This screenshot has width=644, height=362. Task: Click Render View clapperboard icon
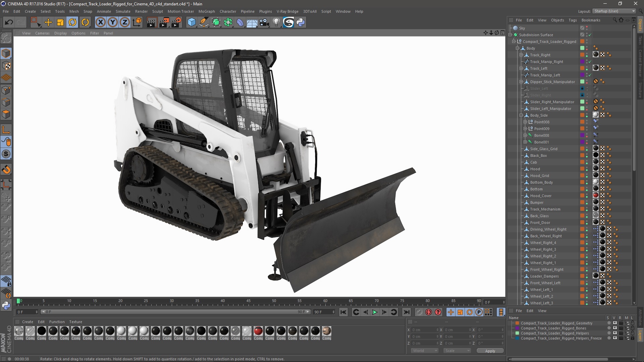(x=152, y=22)
